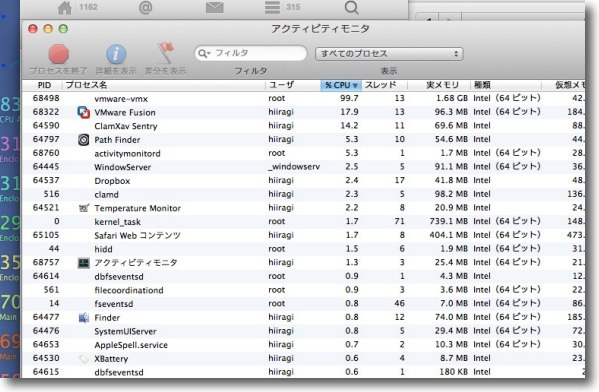This screenshot has height=392, width=599.
Task: Click the home icon in background window
Action: [65, 7]
